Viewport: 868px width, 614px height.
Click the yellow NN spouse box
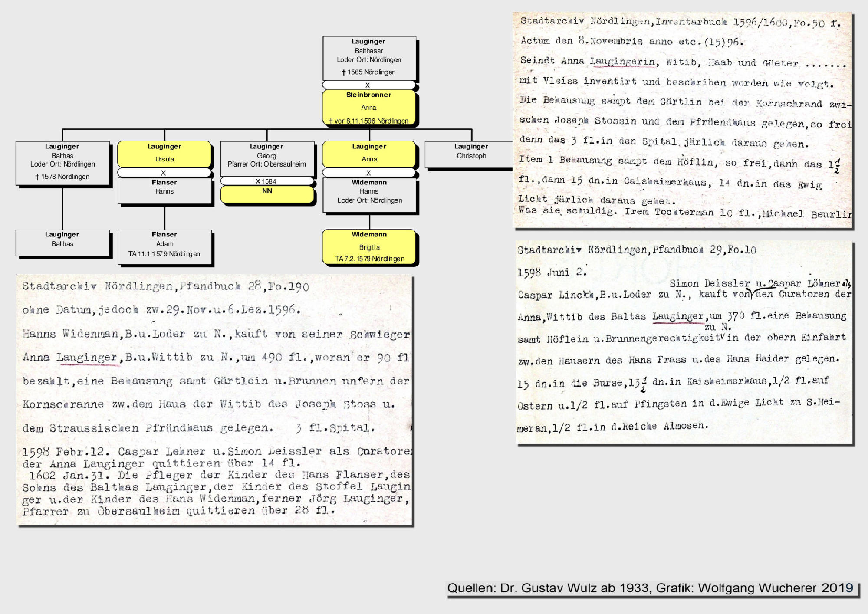pyautogui.click(x=267, y=194)
